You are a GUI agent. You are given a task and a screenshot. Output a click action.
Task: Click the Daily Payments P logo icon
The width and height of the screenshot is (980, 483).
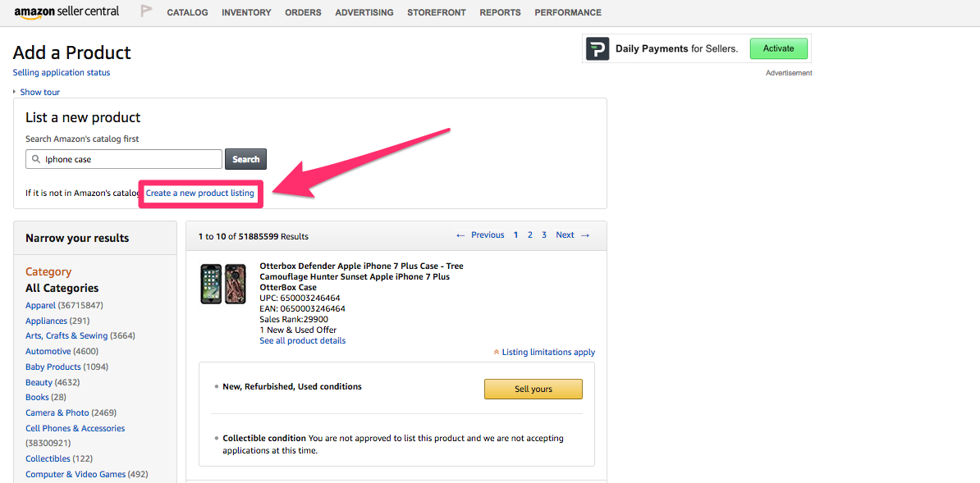(x=598, y=48)
